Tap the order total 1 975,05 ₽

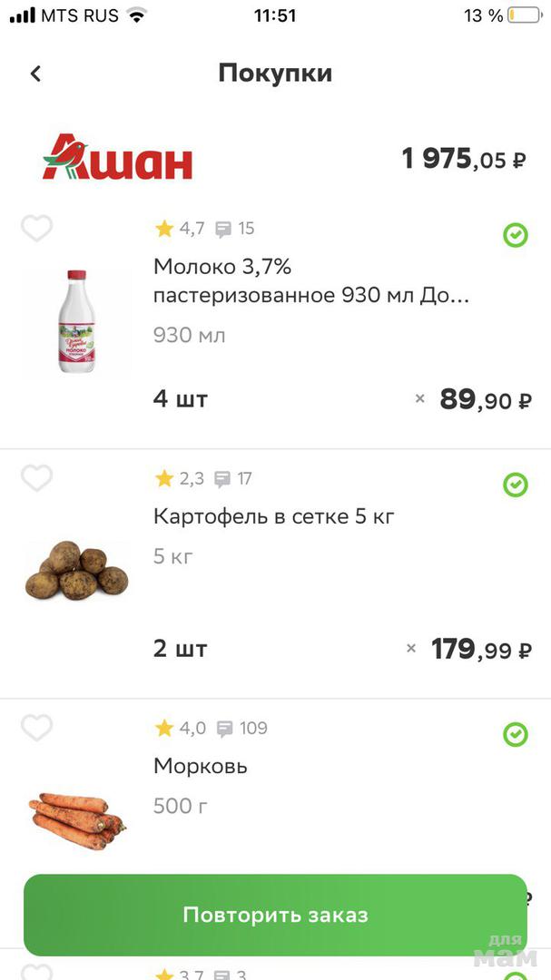pyautogui.click(x=463, y=160)
